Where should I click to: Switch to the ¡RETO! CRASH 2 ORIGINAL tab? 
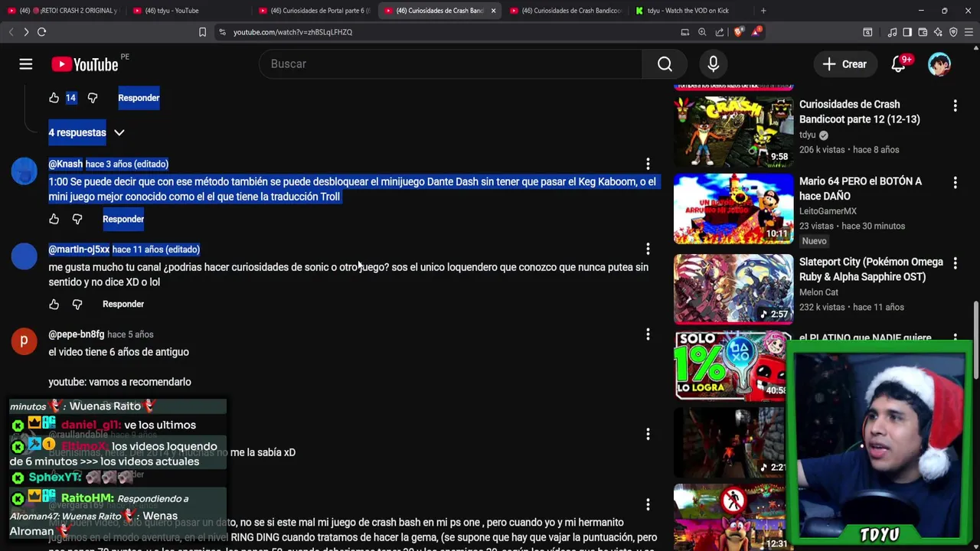pyautogui.click(x=63, y=11)
